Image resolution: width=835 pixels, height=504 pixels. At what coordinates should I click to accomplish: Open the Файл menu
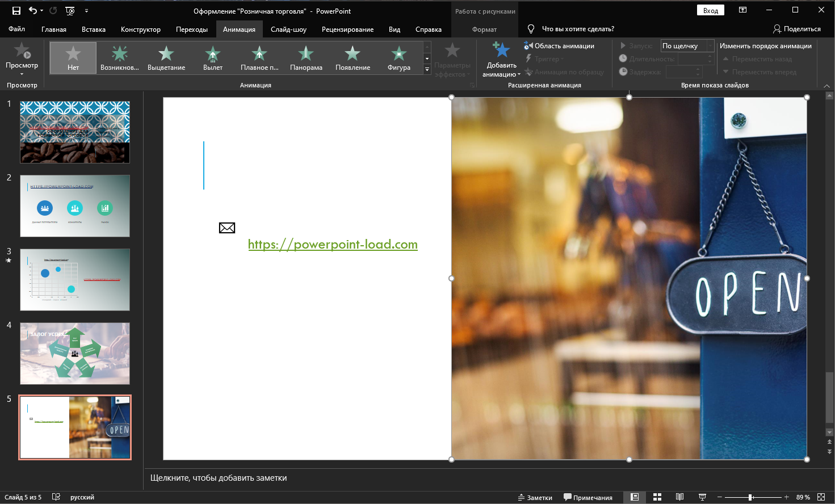[x=16, y=30]
